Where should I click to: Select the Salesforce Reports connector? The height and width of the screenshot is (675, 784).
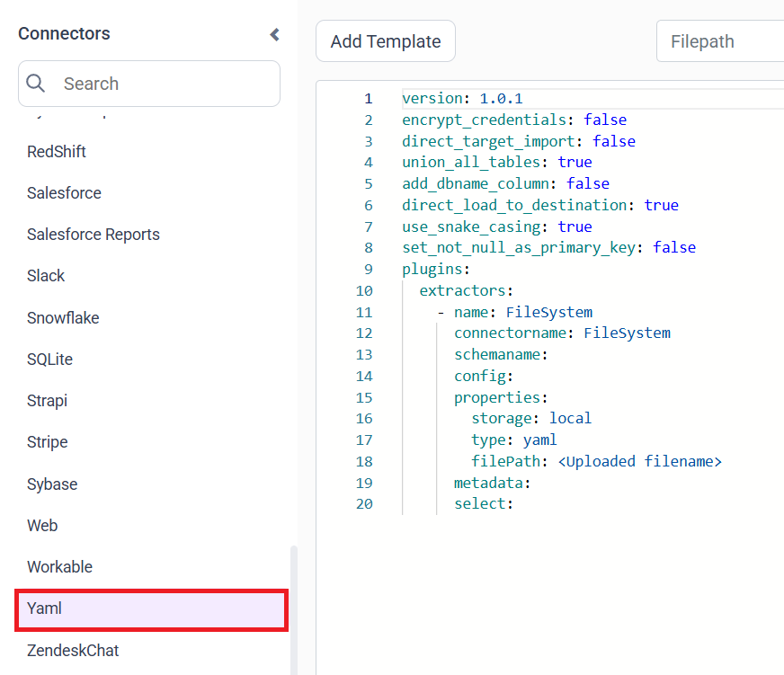point(93,234)
